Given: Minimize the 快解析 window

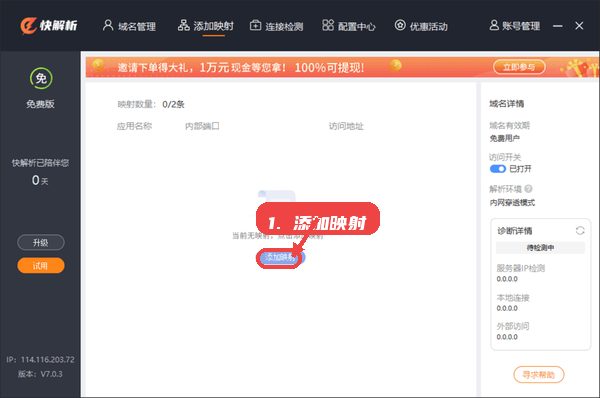Looking at the screenshot, I should point(558,26).
